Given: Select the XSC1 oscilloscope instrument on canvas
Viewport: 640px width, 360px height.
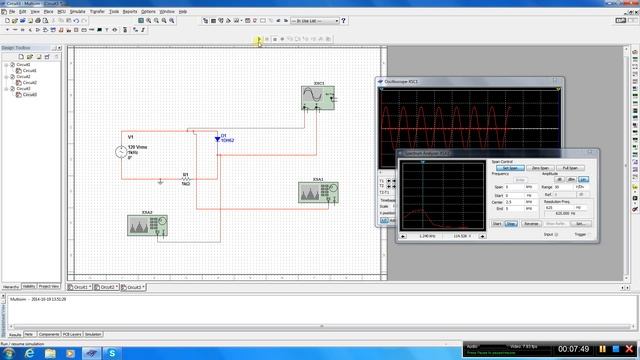Looking at the screenshot, I should click(x=318, y=97).
